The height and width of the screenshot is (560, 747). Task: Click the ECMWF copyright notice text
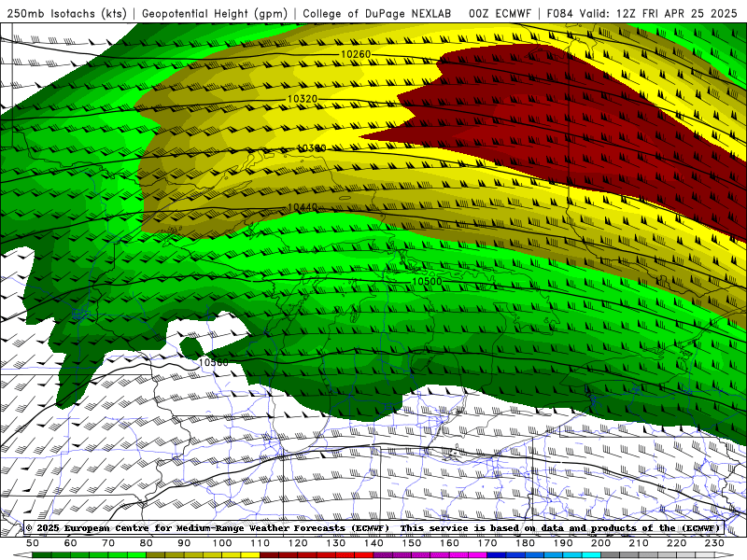(x=372, y=527)
